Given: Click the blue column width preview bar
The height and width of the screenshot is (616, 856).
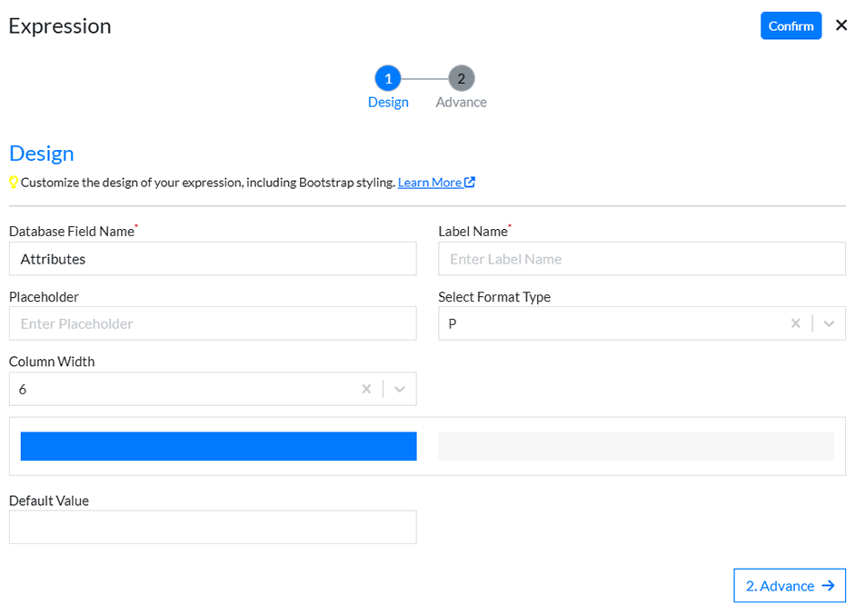Looking at the screenshot, I should 218,446.
